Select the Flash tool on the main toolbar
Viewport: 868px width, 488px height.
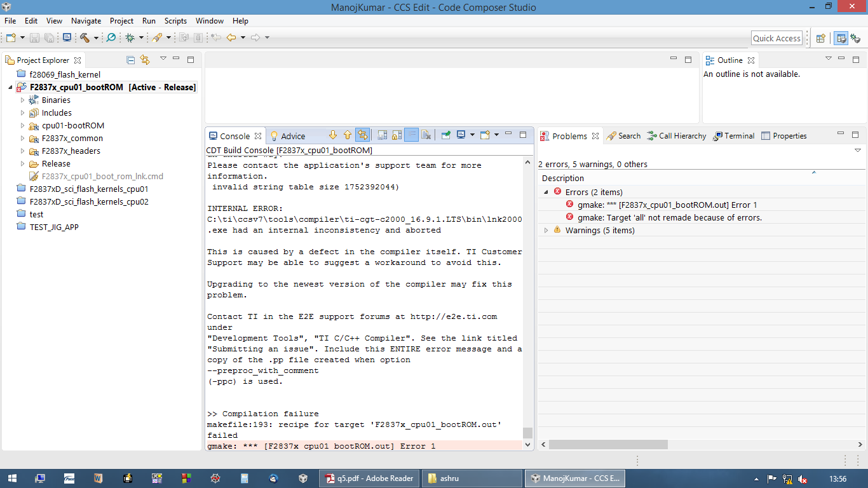click(x=156, y=37)
